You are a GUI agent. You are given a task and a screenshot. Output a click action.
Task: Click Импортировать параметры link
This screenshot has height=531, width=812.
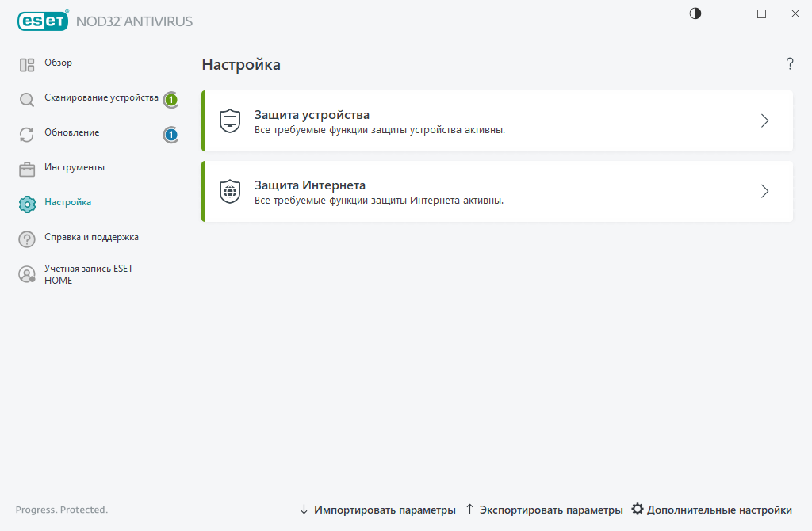[385, 510]
